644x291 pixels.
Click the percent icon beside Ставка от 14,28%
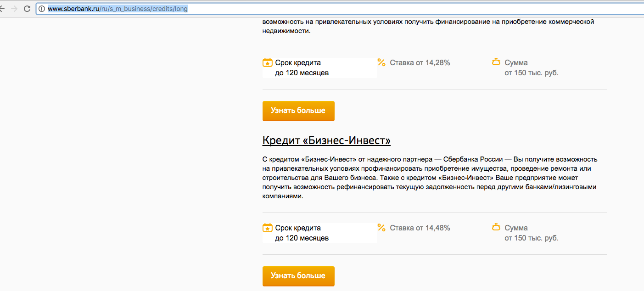381,62
